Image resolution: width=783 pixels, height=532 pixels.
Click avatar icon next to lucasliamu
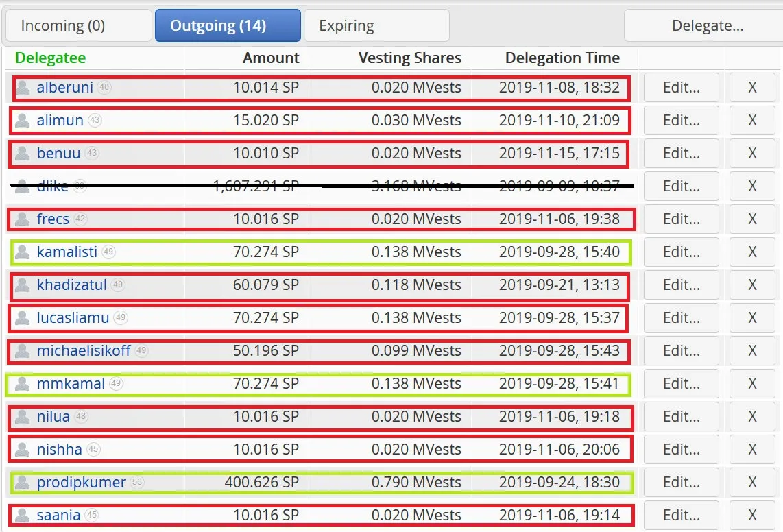click(x=23, y=318)
